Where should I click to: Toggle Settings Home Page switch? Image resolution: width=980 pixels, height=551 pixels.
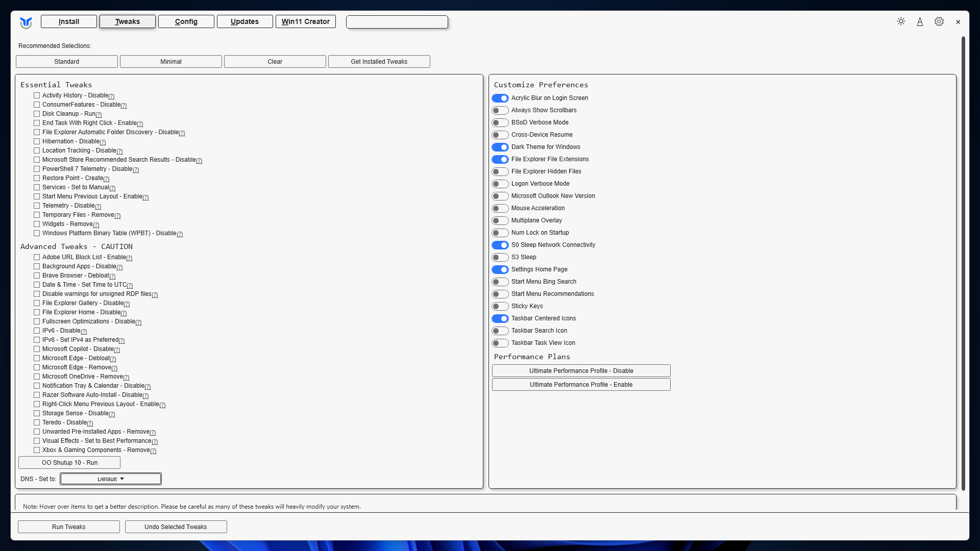(500, 269)
